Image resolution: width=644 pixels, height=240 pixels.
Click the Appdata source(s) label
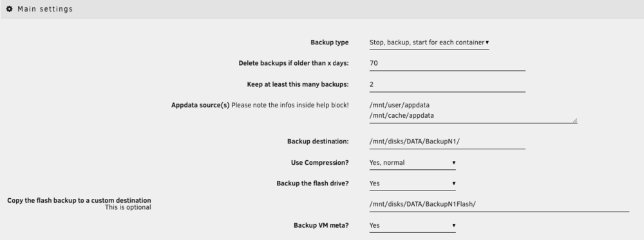click(200, 106)
